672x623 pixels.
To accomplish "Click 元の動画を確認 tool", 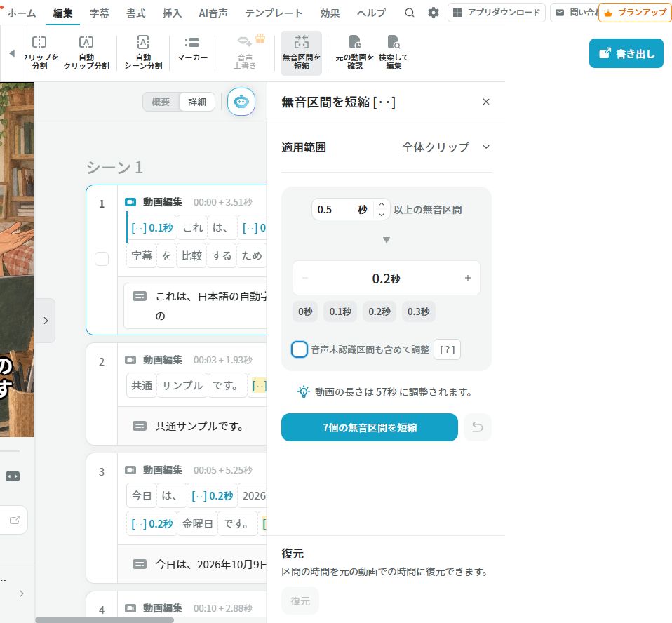I will pyautogui.click(x=354, y=53).
